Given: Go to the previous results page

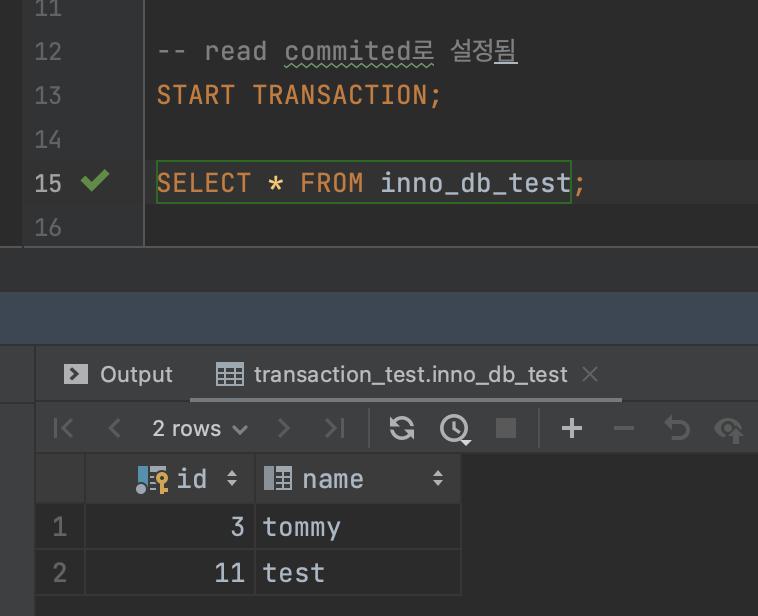Looking at the screenshot, I should [x=114, y=429].
